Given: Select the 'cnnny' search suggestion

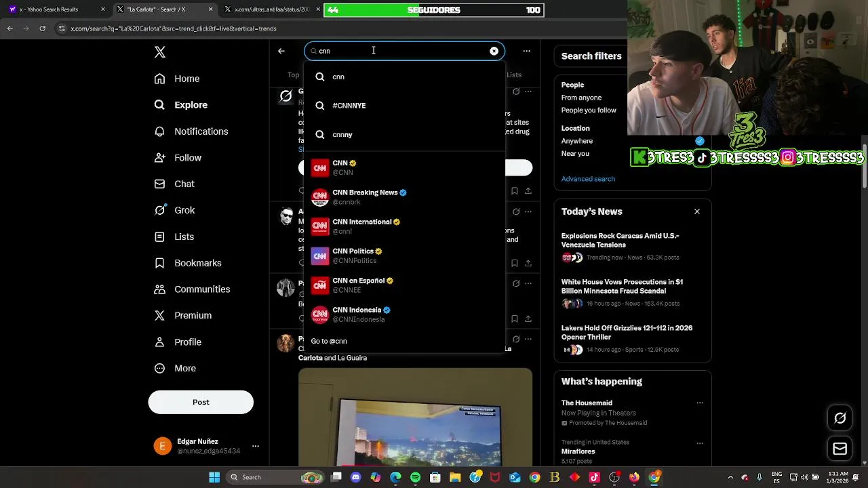Looking at the screenshot, I should [x=404, y=134].
